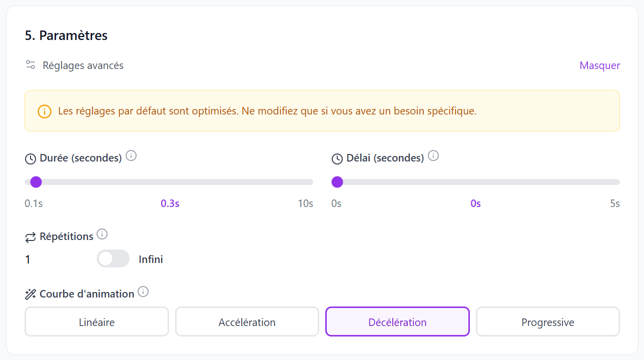
Task: Open the info tooltip for Répétitions
Action: point(103,233)
